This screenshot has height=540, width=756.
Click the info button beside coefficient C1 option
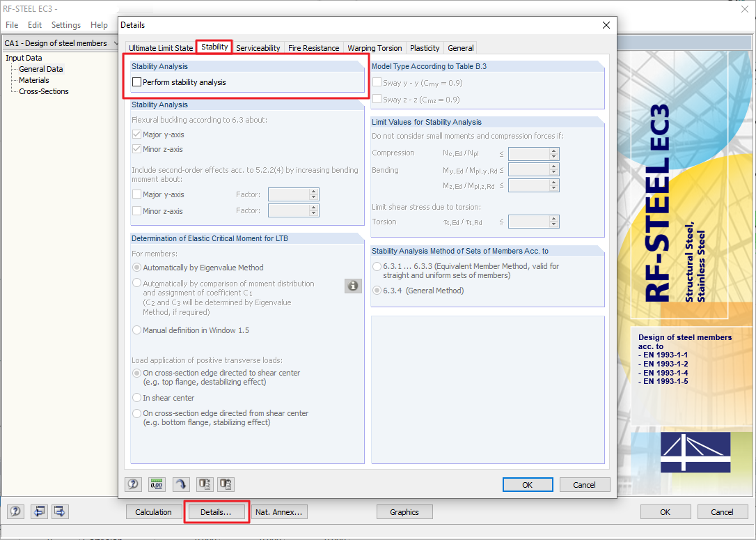click(353, 286)
